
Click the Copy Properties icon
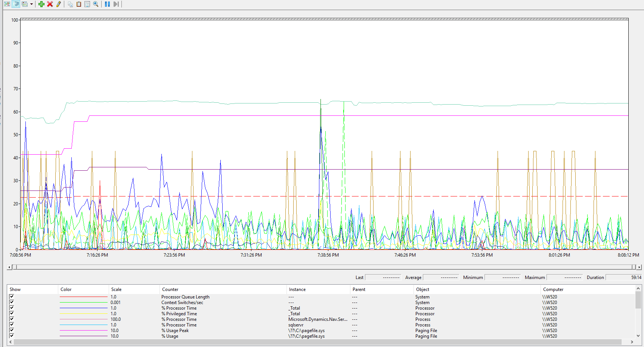(70, 4)
